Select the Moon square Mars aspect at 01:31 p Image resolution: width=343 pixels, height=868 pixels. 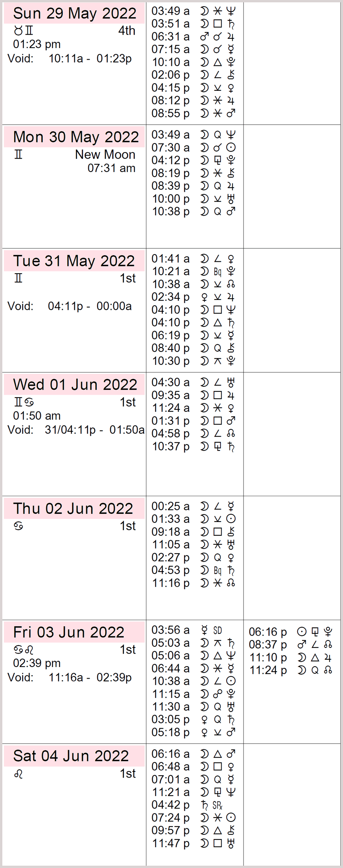[193, 421]
